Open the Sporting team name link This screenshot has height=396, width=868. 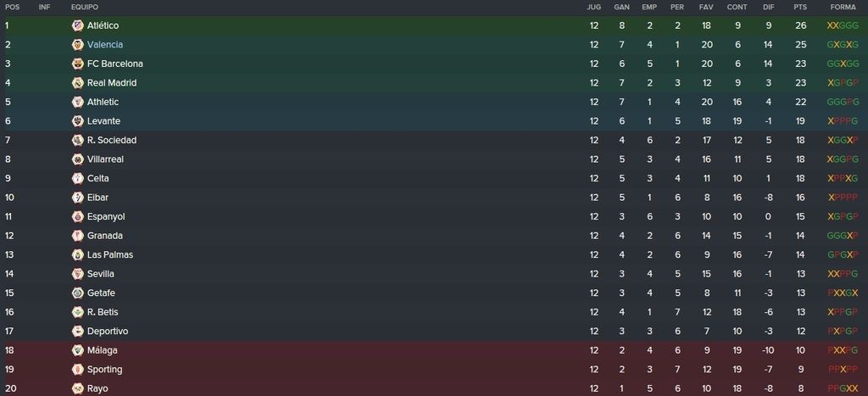[x=104, y=370]
